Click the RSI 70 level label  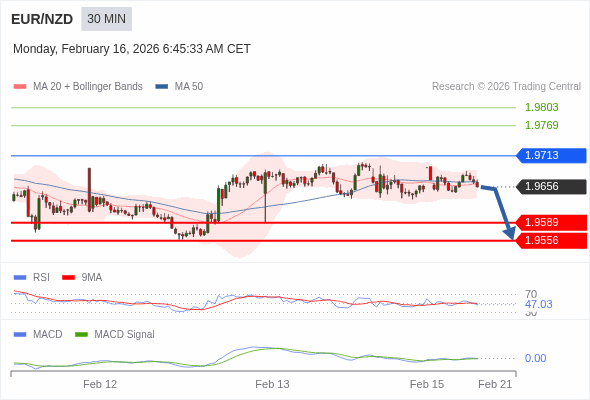pos(531,294)
